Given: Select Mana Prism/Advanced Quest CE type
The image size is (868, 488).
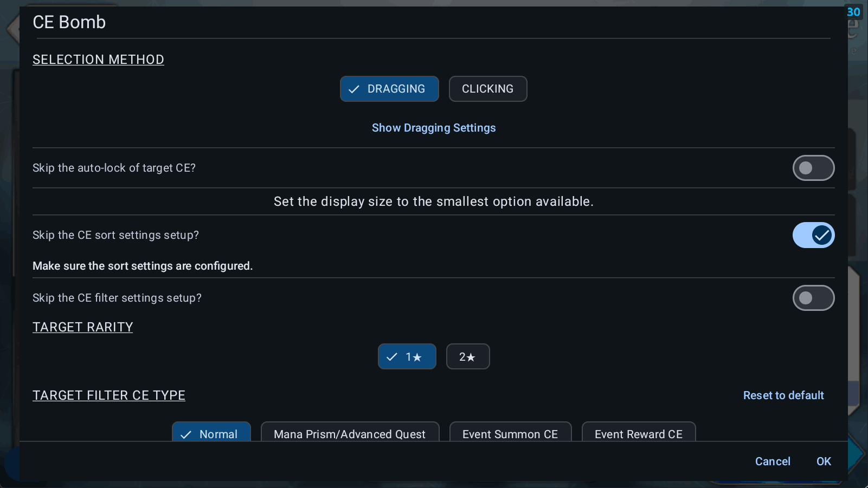Looking at the screenshot, I should 350,434.
